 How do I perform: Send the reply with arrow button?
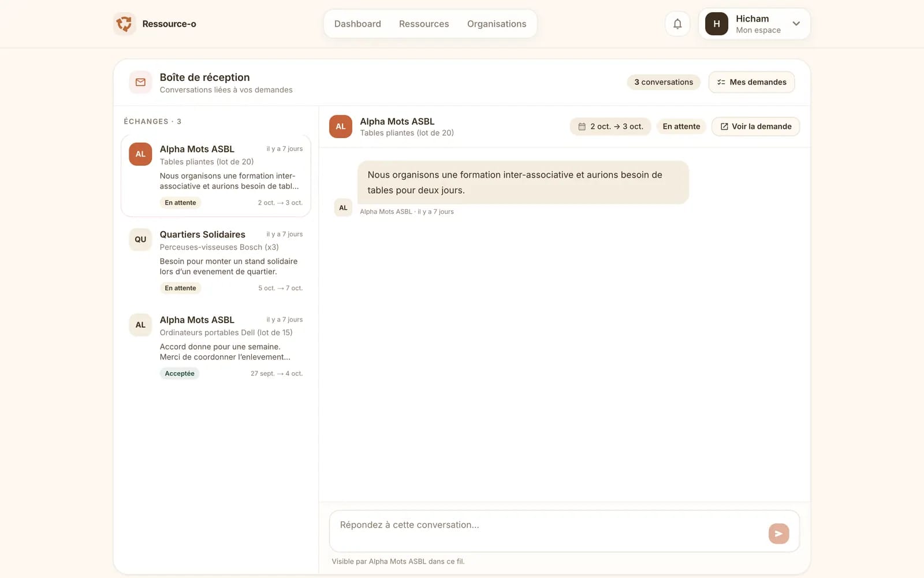pyautogui.click(x=778, y=533)
